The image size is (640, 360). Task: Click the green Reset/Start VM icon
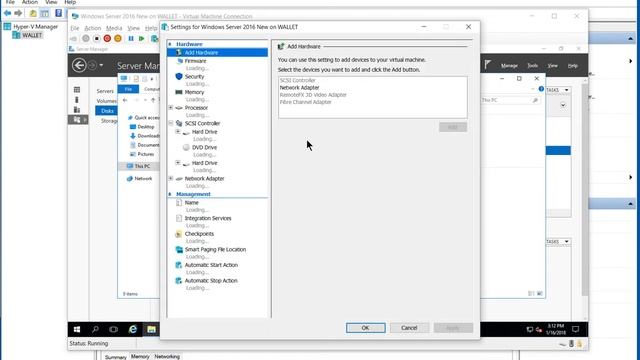point(142,38)
